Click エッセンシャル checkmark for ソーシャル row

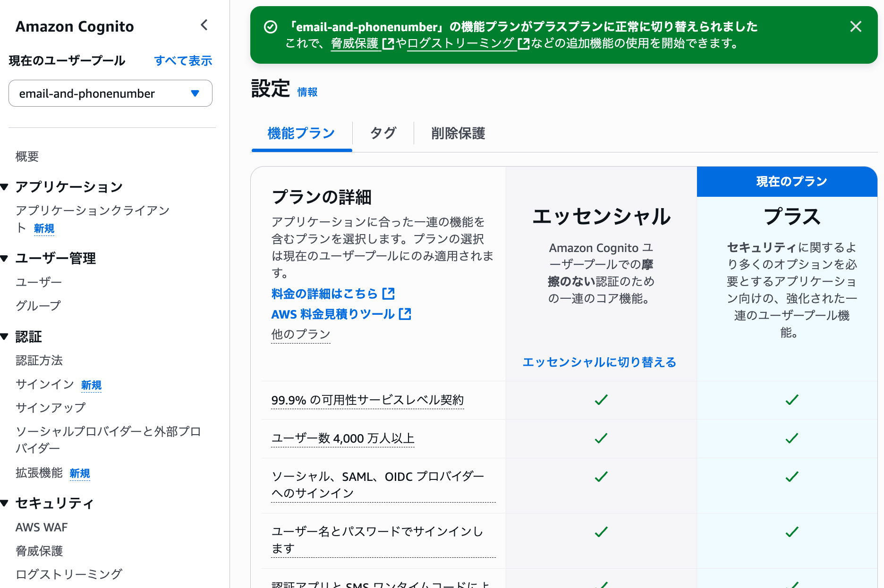[x=601, y=477]
